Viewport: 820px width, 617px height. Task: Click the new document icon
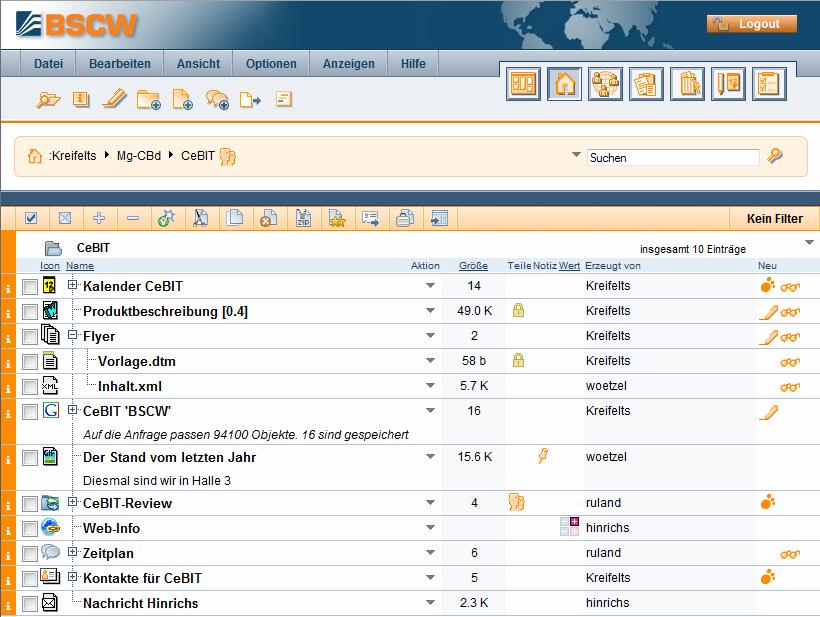(x=183, y=99)
